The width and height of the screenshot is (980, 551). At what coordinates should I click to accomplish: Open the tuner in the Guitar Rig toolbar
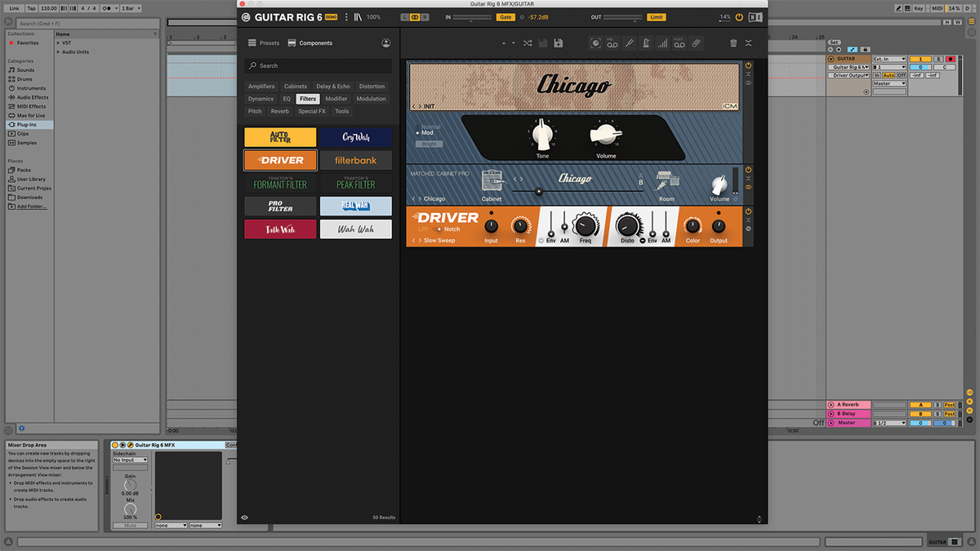click(630, 42)
